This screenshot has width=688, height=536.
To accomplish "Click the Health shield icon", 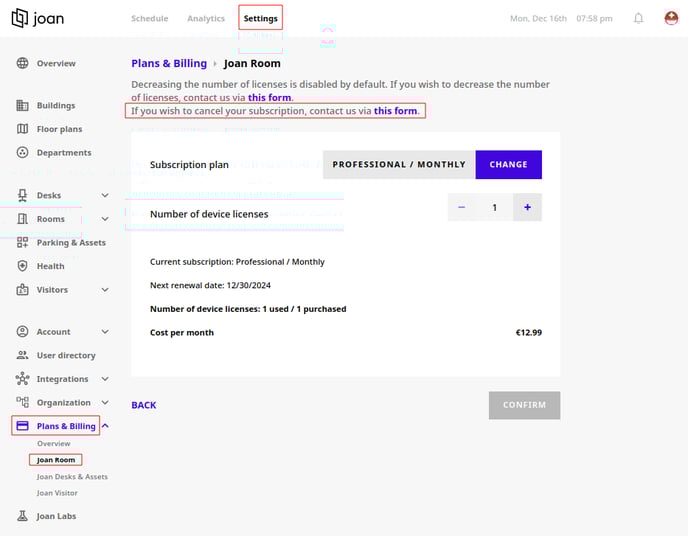I will [x=22, y=266].
